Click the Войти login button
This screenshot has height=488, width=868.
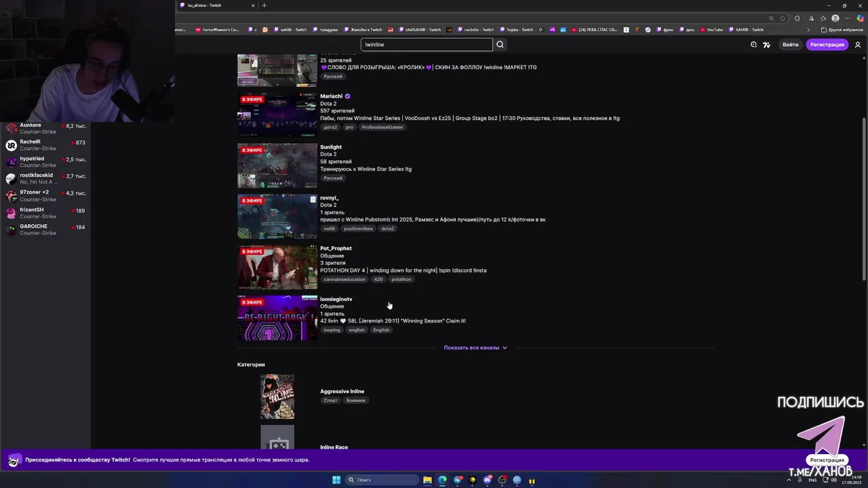click(791, 45)
